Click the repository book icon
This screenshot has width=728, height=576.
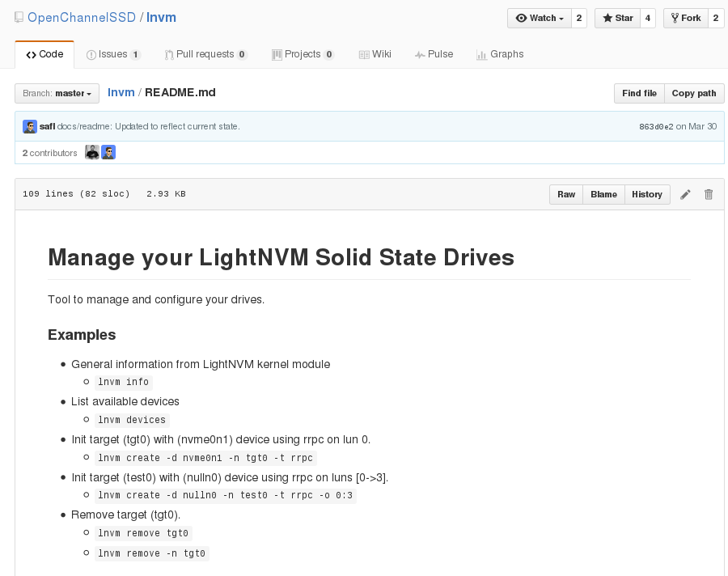coord(19,18)
